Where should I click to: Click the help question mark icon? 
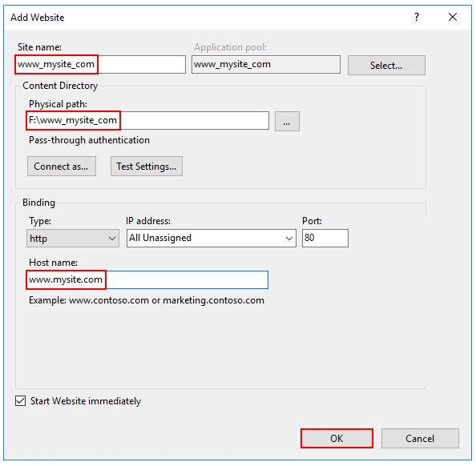tap(417, 17)
